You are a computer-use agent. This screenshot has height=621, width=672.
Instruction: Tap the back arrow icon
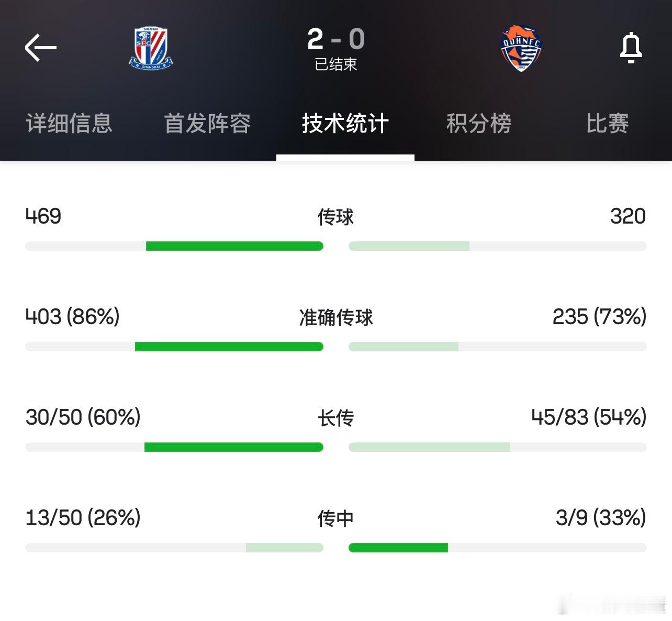[x=40, y=48]
